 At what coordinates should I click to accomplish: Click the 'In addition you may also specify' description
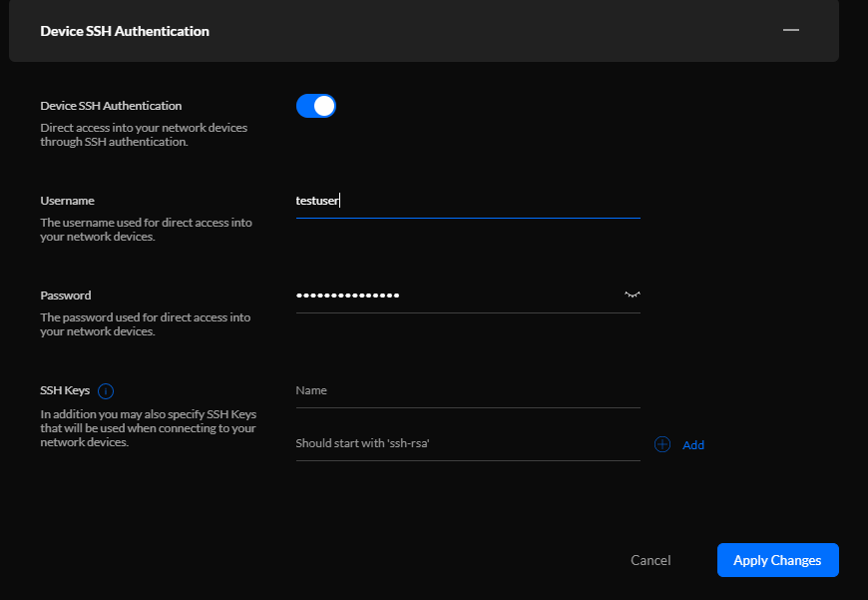[149, 428]
